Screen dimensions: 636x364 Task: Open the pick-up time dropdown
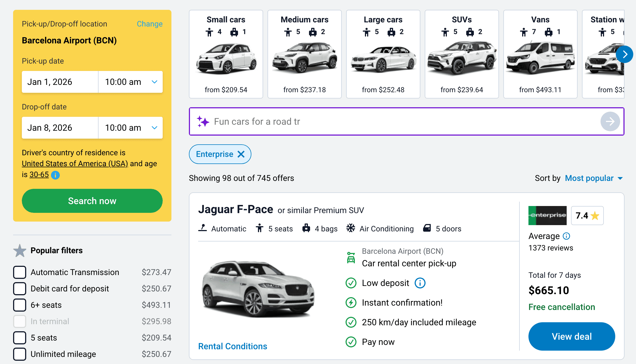[x=130, y=82]
